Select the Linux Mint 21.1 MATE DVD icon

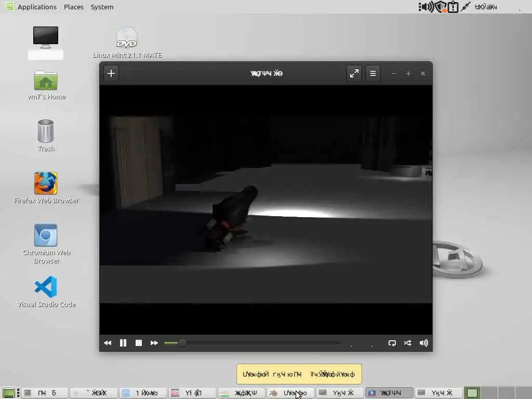point(127,42)
